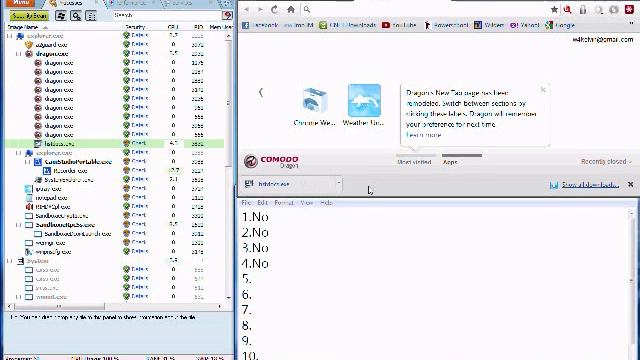Image resolution: width=640 pixels, height=360 pixels.
Task: Click the gmail account address link
Action: [602, 40]
